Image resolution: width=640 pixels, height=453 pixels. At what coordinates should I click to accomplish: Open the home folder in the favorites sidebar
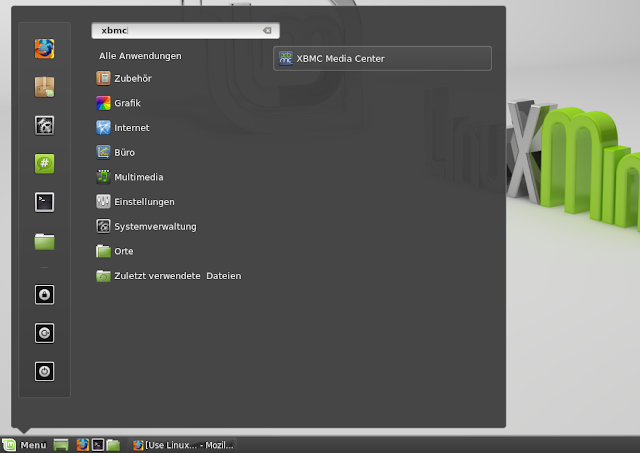44,241
